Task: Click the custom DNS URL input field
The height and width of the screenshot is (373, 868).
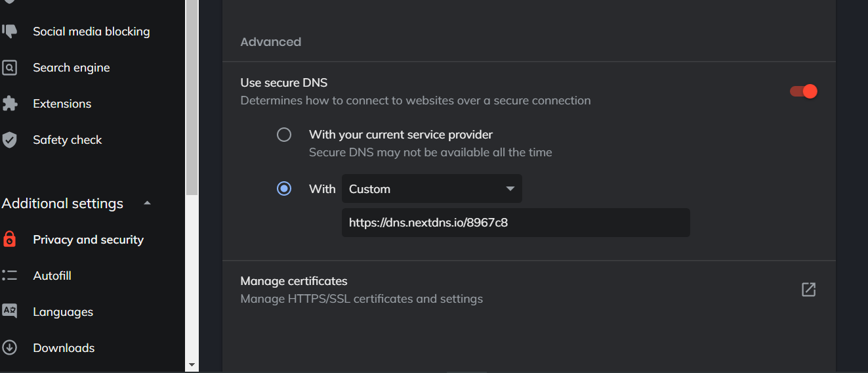Action: tap(515, 223)
